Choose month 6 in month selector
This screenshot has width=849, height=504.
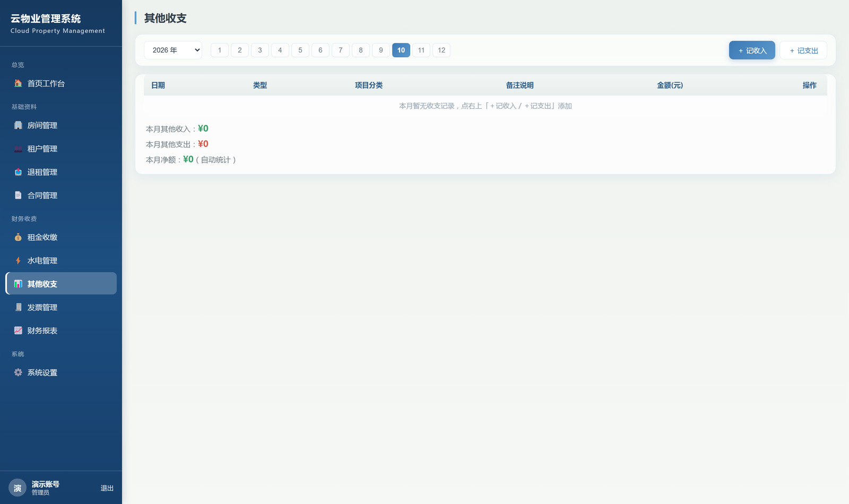pyautogui.click(x=320, y=50)
